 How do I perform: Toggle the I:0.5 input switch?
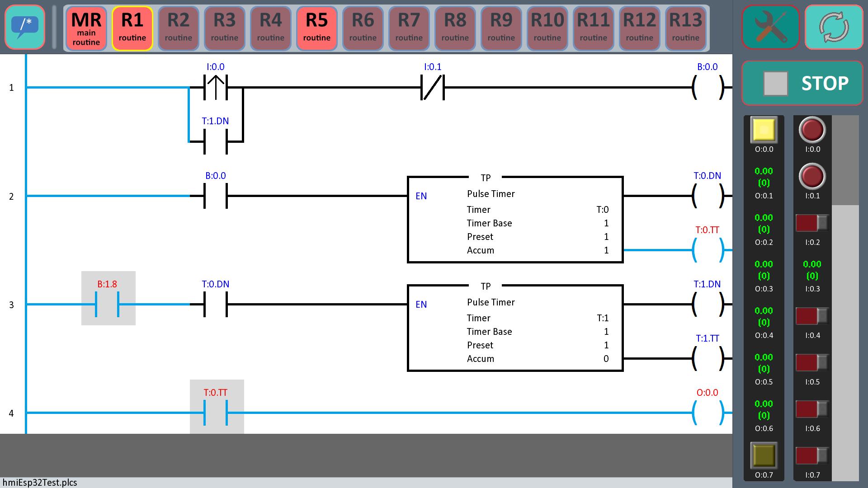click(x=812, y=362)
